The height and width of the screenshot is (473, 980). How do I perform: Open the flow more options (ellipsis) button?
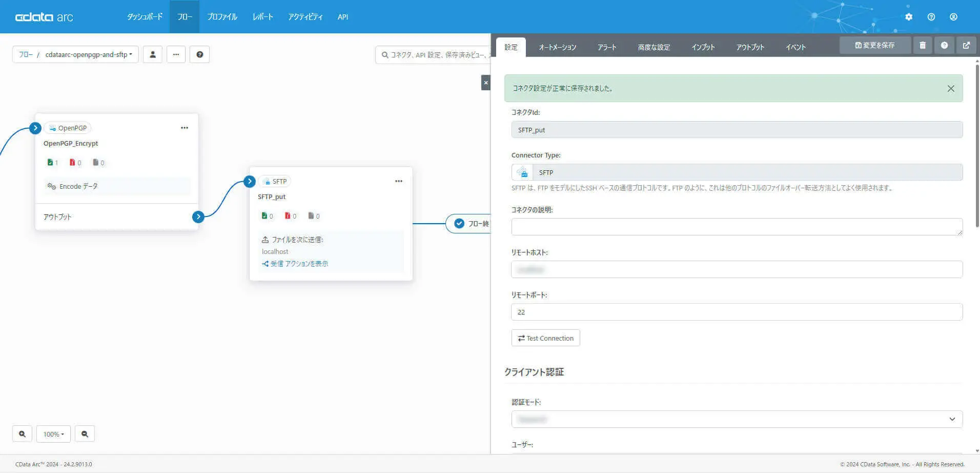point(176,54)
